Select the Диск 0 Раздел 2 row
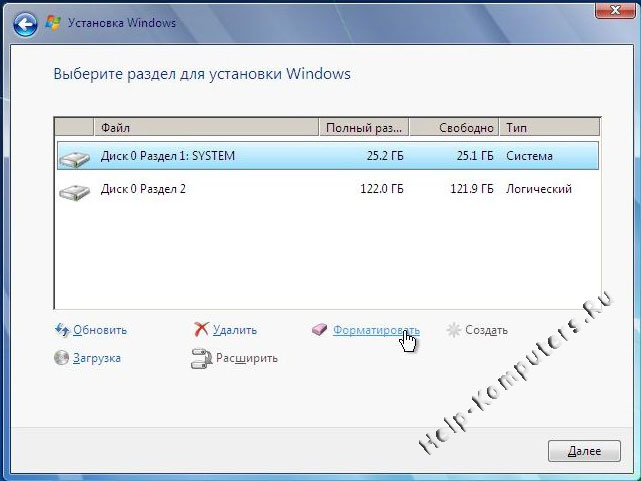Image resolution: width=641 pixels, height=481 pixels. coord(328,189)
